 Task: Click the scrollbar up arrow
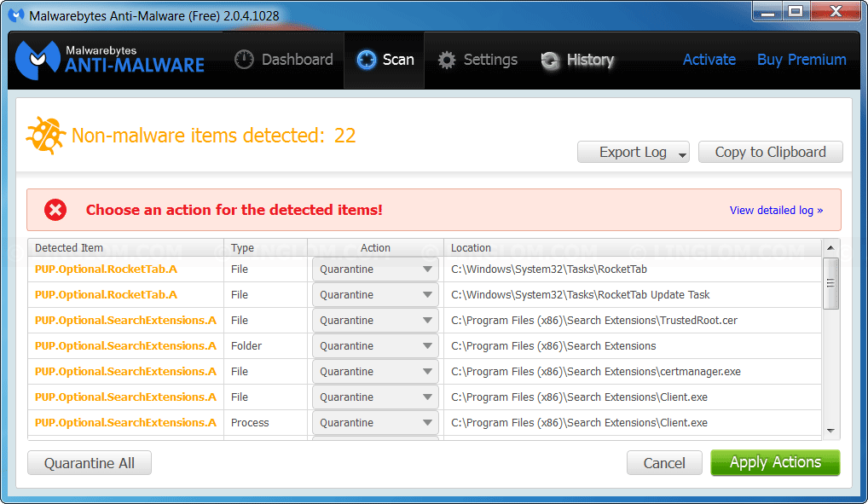click(x=830, y=247)
